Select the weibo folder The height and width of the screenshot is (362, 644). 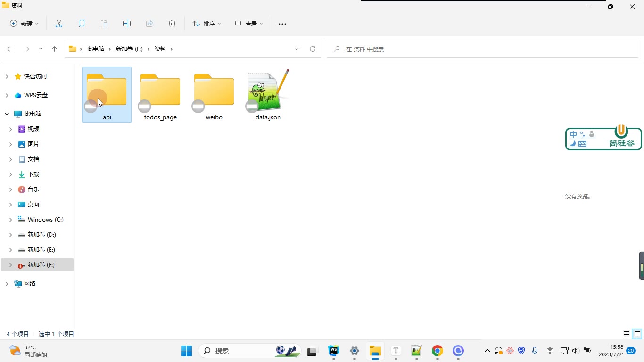[214, 95]
